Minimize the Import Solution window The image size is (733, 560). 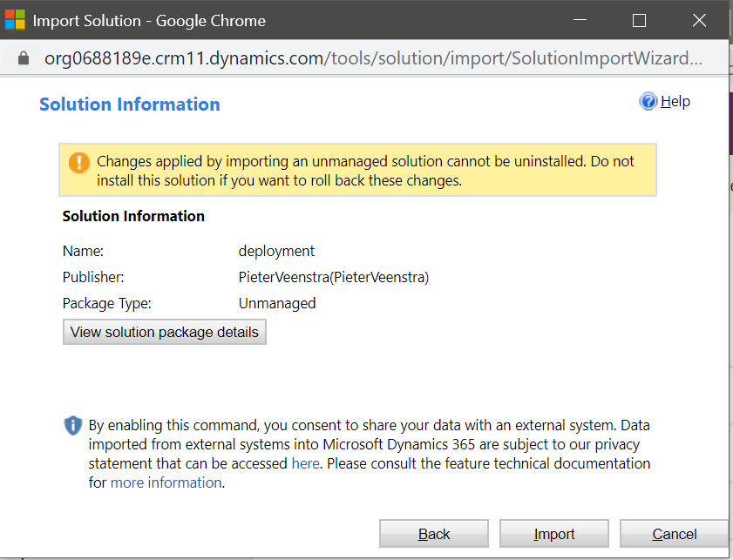[x=580, y=20]
